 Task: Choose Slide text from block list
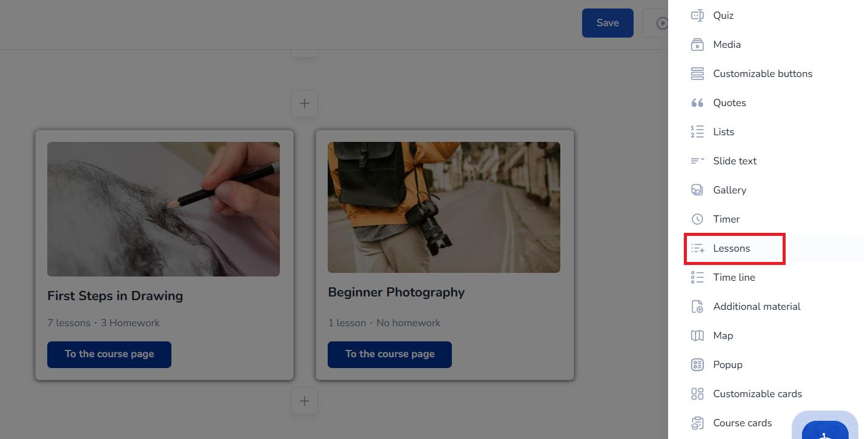pyautogui.click(x=735, y=161)
